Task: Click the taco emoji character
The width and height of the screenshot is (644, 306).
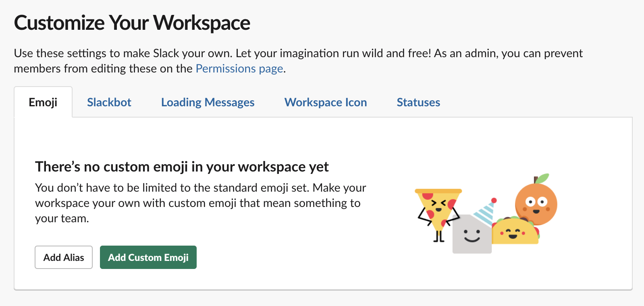Action: click(515, 231)
